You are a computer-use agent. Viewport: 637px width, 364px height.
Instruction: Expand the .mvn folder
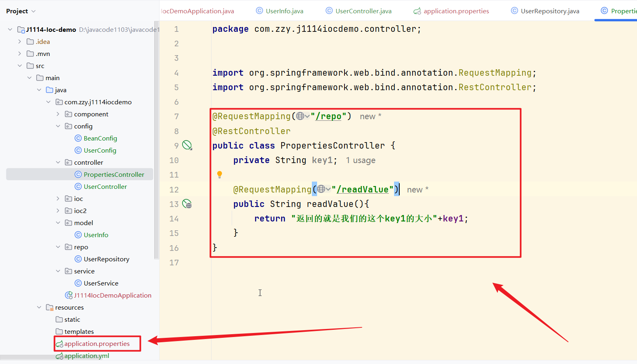pos(20,54)
